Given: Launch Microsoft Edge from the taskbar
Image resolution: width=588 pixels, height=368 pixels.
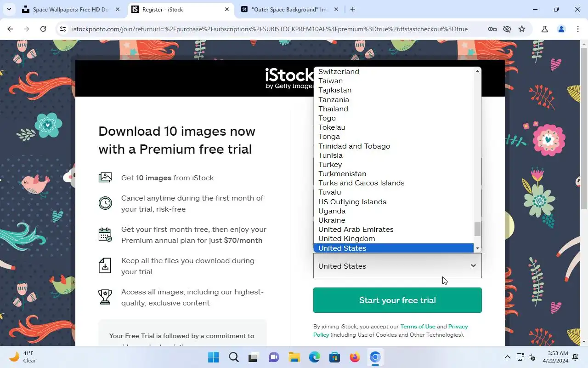Looking at the screenshot, I should [315, 357].
